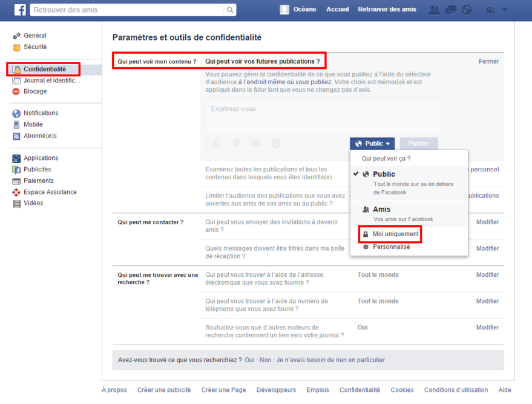Open À propos footer link
532x404 pixels.
[x=114, y=390]
